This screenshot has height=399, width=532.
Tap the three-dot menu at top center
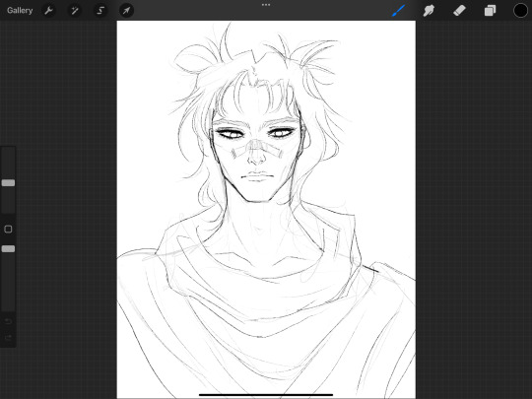point(266,5)
